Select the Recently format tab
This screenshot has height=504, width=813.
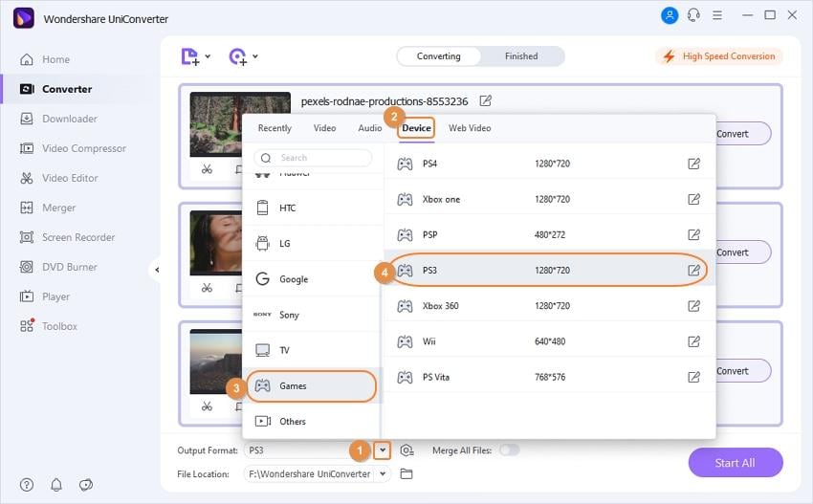tap(275, 128)
